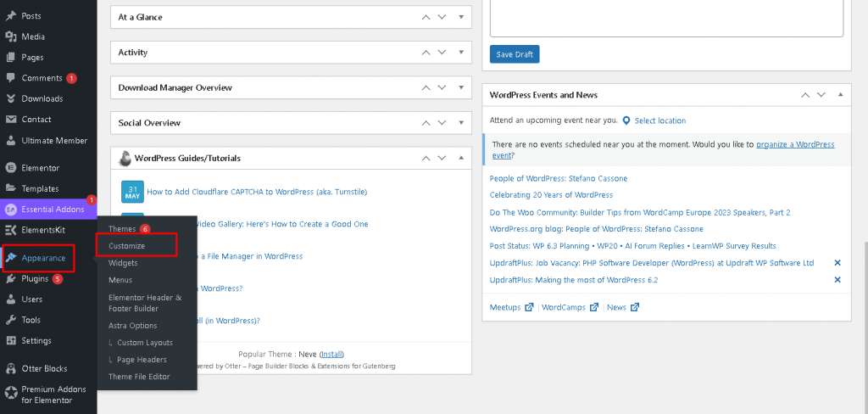This screenshot has width=868, height=414.
Task: Click the Plugins plug icon
Action: point(11,278)
